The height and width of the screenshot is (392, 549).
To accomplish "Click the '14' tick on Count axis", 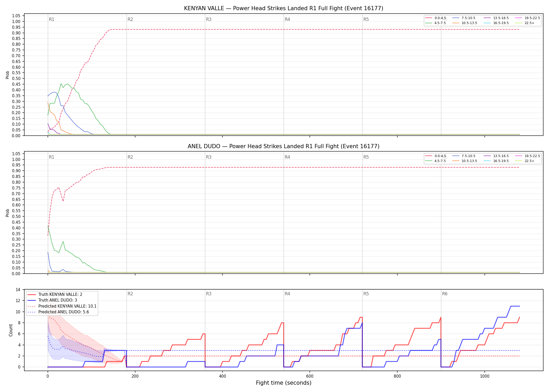I will tap(18, 290).
